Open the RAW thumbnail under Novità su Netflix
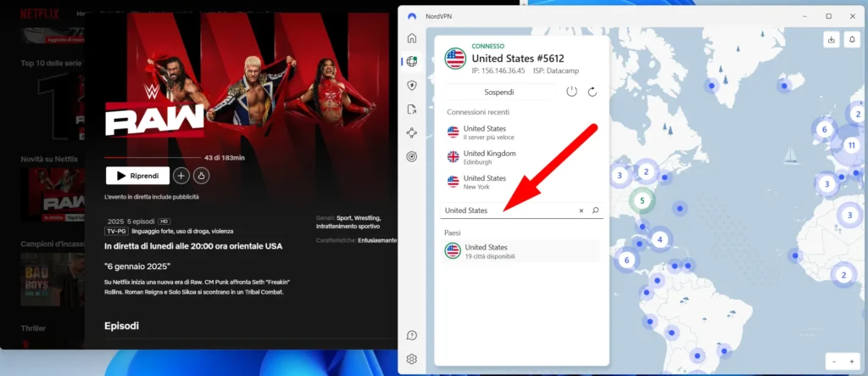The image size is (868, 376). click(x=53, y=195)
